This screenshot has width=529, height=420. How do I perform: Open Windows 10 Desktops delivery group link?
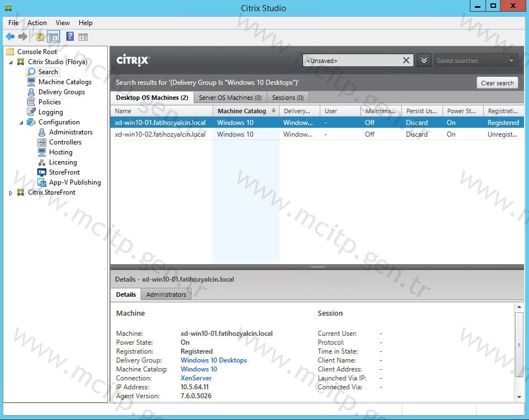[x=214, y=360]
